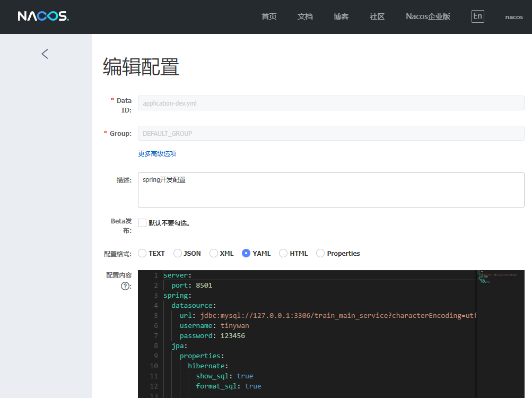
Task: Choose XML as the config format
Action: [x=214, y=253]
